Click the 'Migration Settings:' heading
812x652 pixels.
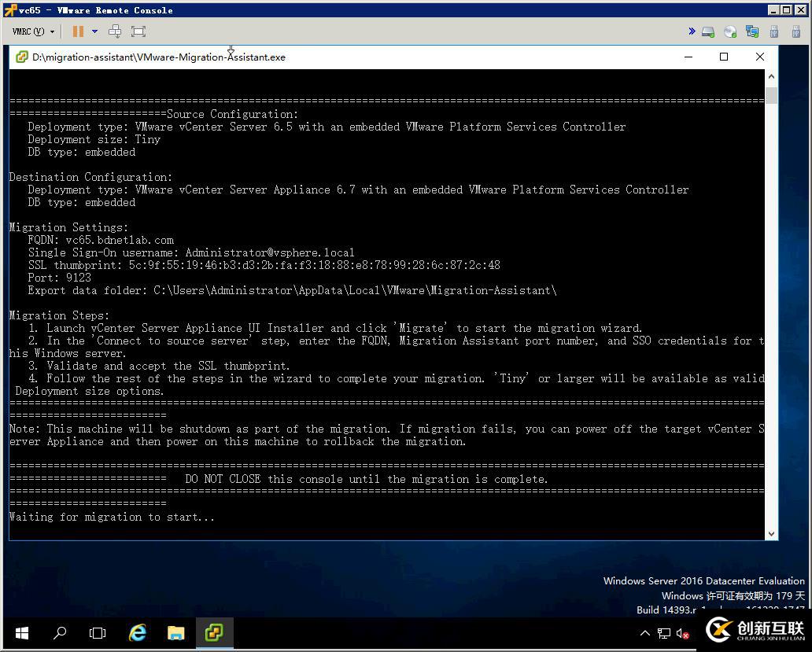pyautogui.click(x=69, y=227)
